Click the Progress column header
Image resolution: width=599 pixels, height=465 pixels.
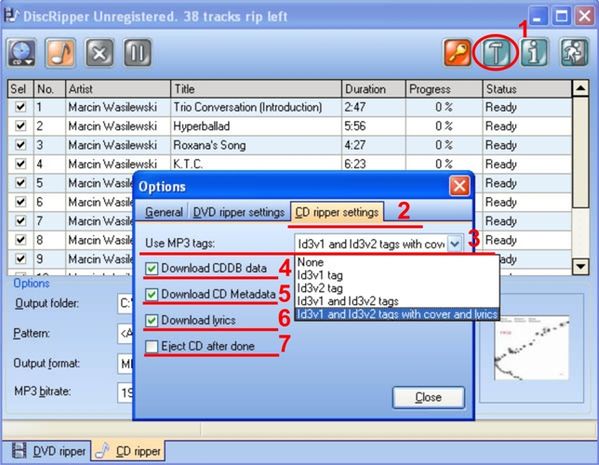tap(444, 89)
